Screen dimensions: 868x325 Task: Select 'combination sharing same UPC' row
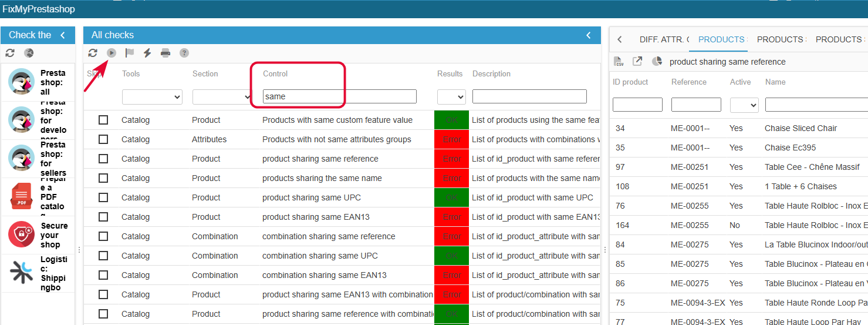tap(342, 256)
